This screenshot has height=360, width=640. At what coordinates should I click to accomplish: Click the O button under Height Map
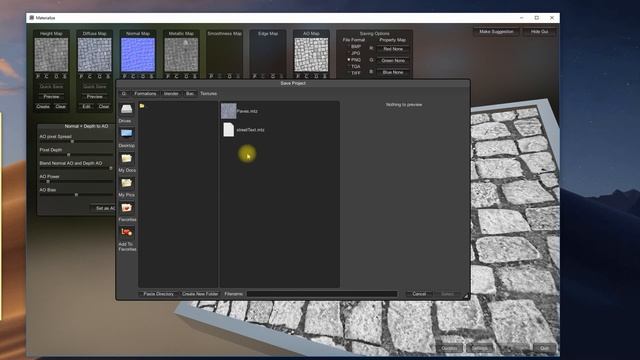coord(56,76)
